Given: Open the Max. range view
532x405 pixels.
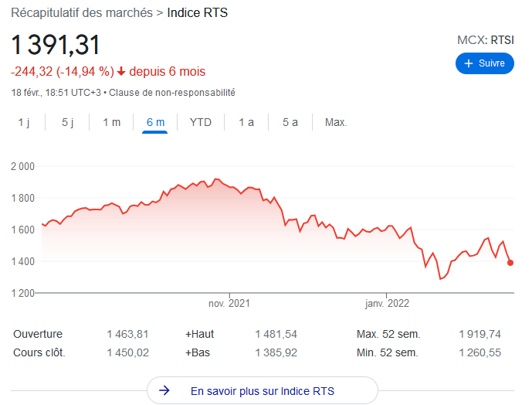Looking at the screenshot, I should click(336, 122).
